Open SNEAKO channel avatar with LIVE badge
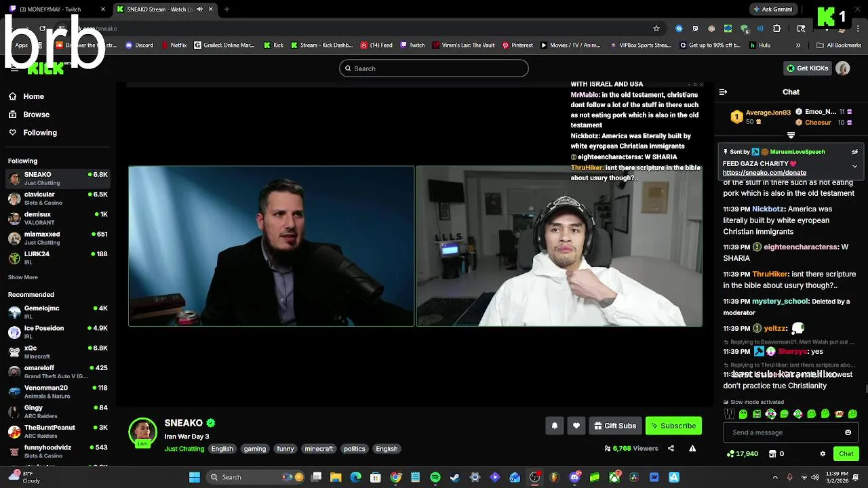The height and width of the screenshot is (488, 868). point(142,432)
